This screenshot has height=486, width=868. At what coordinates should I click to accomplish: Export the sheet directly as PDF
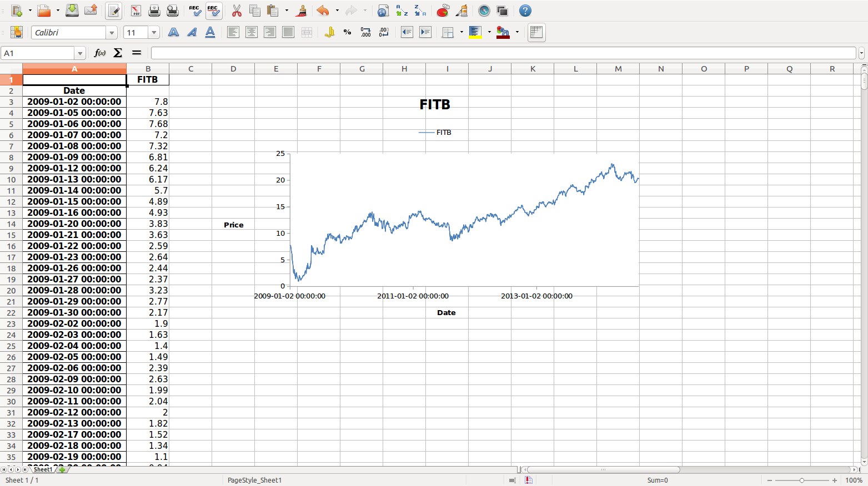pos(136,11)
